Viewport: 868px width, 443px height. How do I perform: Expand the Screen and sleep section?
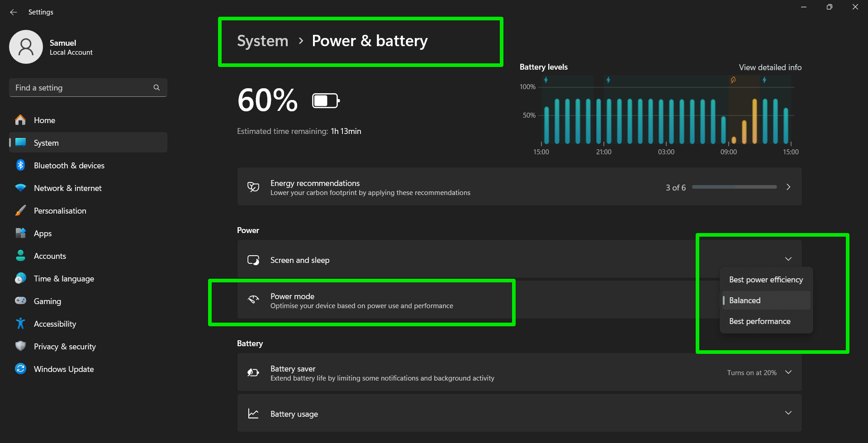click(788, 259)
